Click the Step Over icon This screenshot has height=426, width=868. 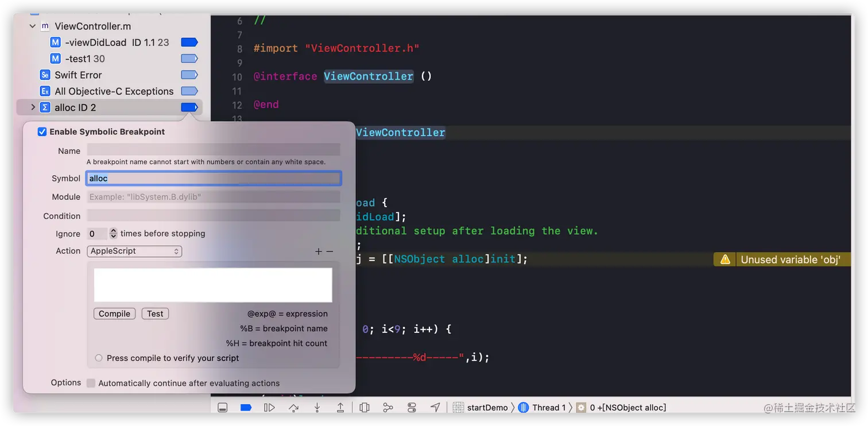click(293, 408)
